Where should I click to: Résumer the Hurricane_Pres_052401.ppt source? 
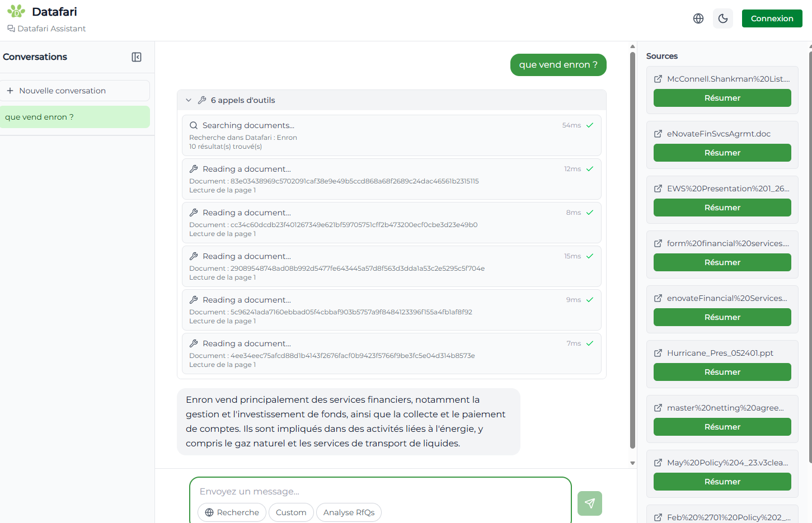722,372
